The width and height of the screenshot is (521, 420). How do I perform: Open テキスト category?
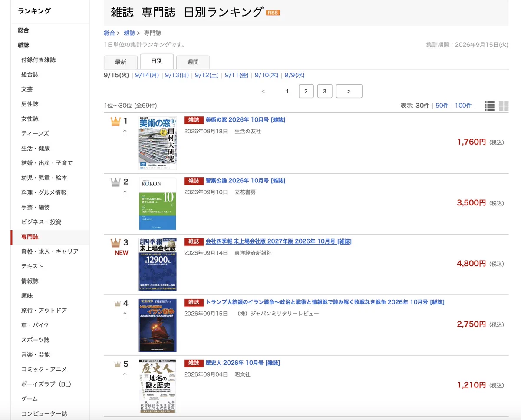click(33, 267)
